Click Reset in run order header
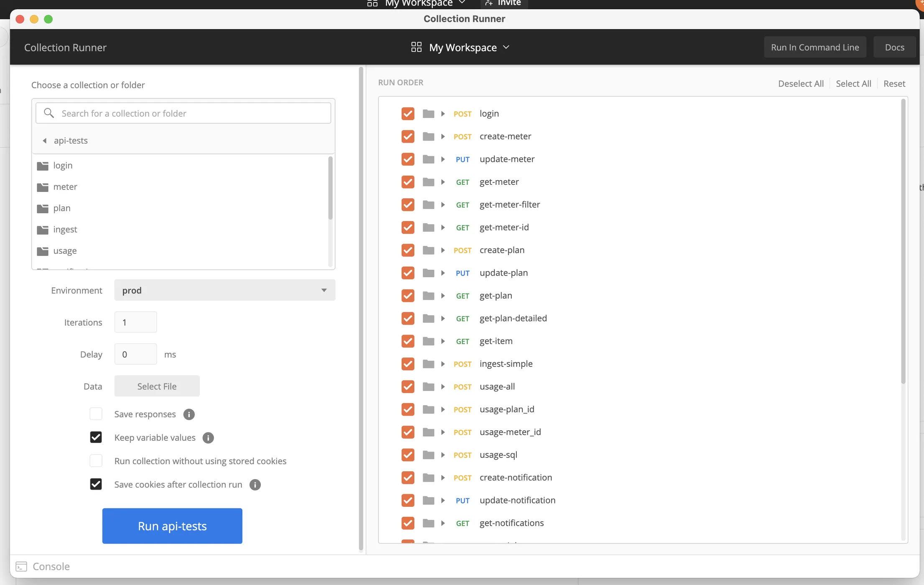This screenshot has height=585, width=924. [894, 84]
